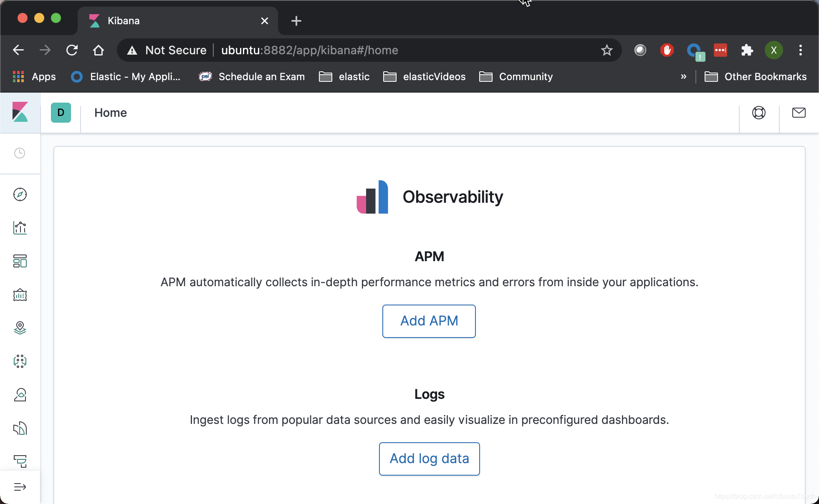Click the Add log data button
The image size is (819, 504).
pyautogui.click(x=429, y=459)
